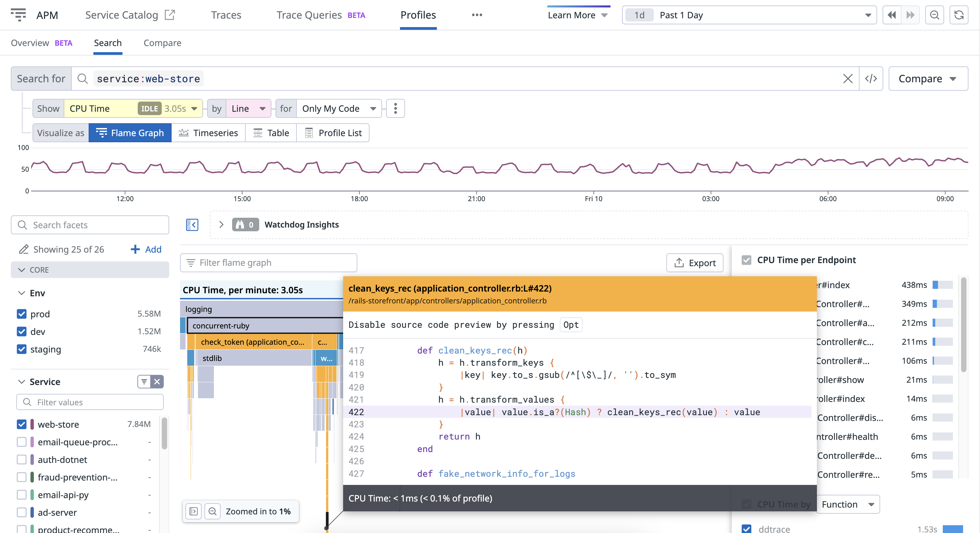Open the Traces menu item
Image resolution: width=980 pixels, height=533 pixels.
[x=226, y=15]
